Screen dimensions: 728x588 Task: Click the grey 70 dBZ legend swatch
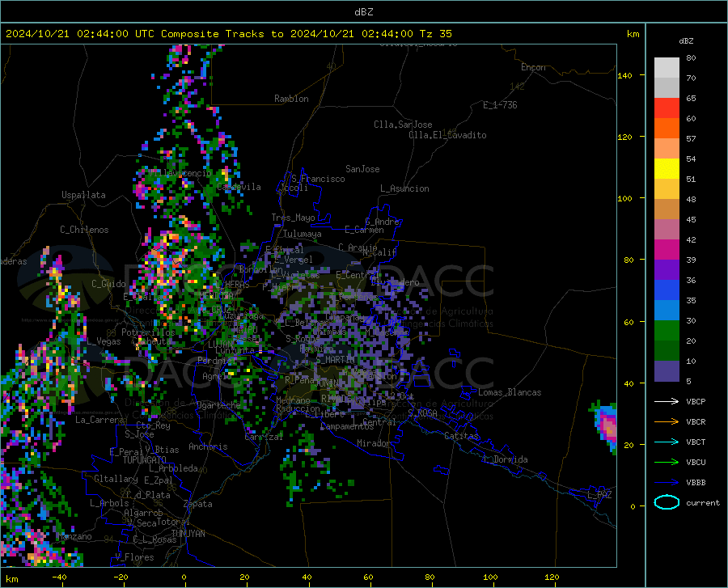pos(667,87)
